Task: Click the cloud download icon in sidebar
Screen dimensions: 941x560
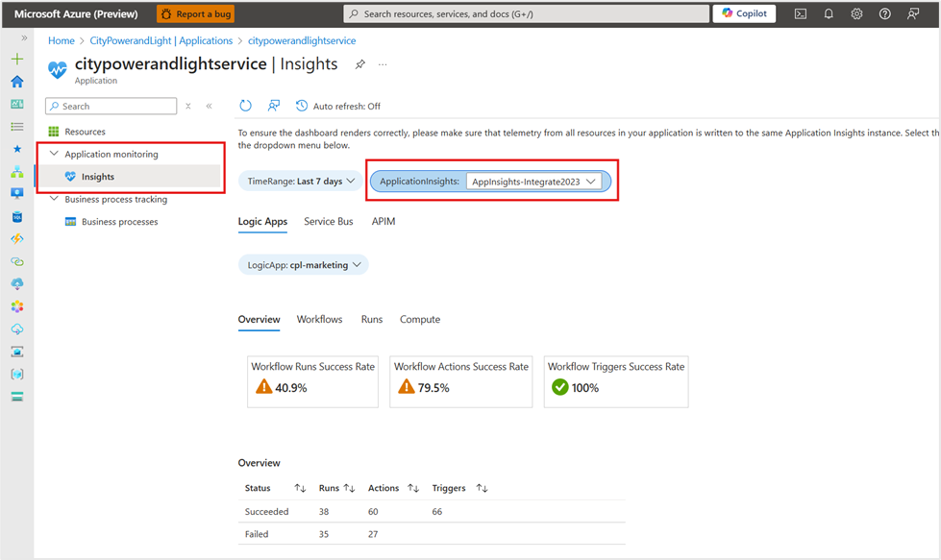Action: pyautogui.click(x=17, y=283)
